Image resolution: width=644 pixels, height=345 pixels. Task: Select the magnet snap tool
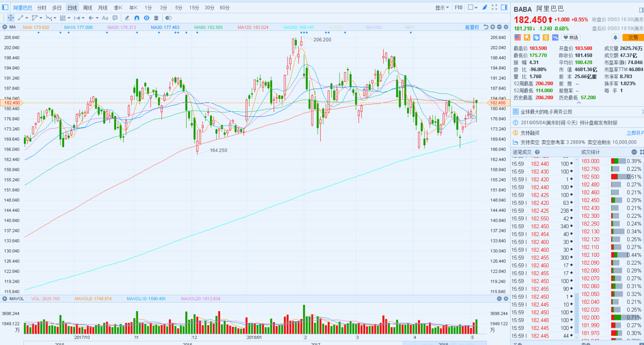[137, 18]
